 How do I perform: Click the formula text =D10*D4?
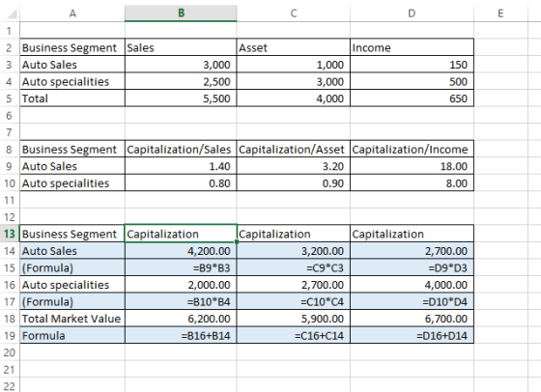click(445, 301)
